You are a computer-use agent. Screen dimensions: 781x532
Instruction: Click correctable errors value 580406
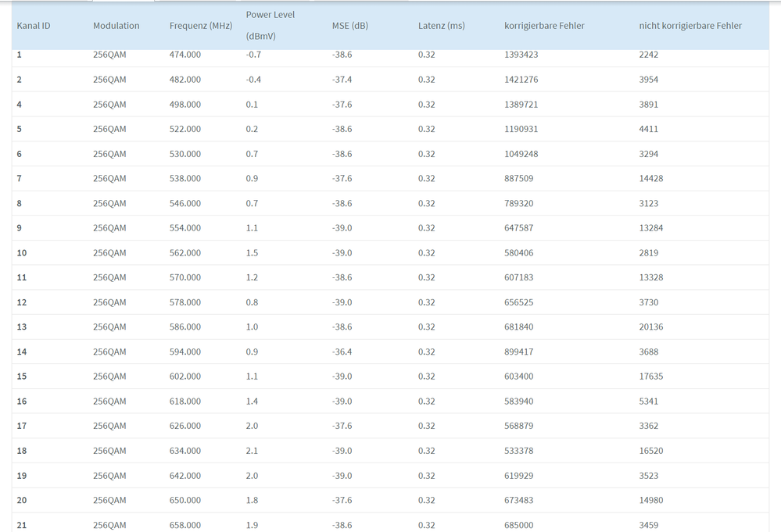click(518, 253)
